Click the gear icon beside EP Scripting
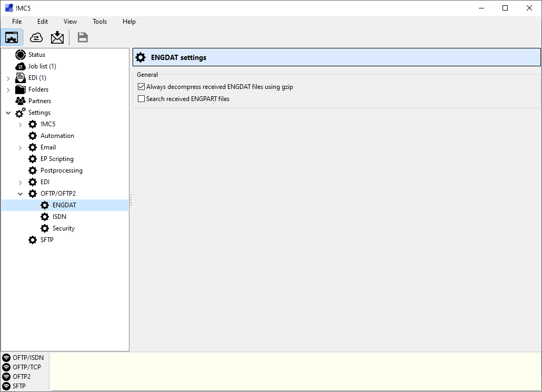Image resolution: width=542 pixels, height=392 pixels. [x=33, y=159]
